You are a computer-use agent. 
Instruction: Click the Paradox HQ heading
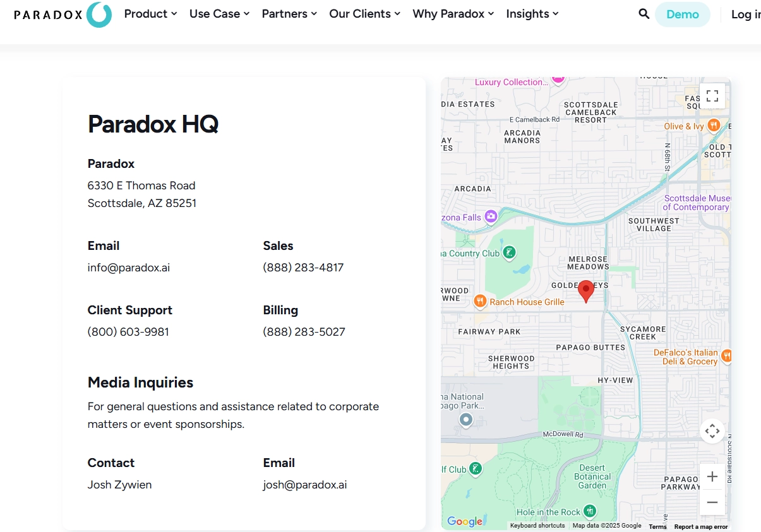[153, 124]
